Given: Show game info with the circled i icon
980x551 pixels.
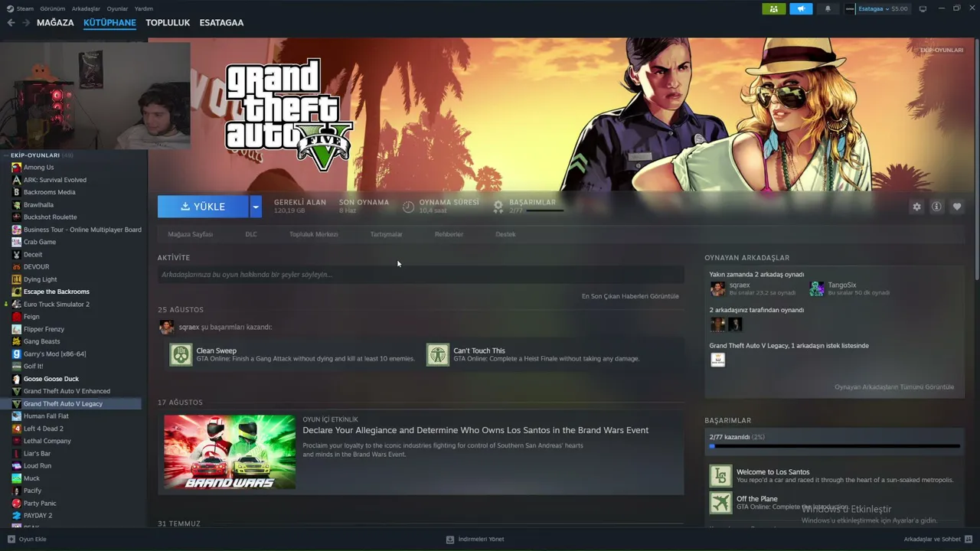Looking at the screenshot, I should coord(936,207).
